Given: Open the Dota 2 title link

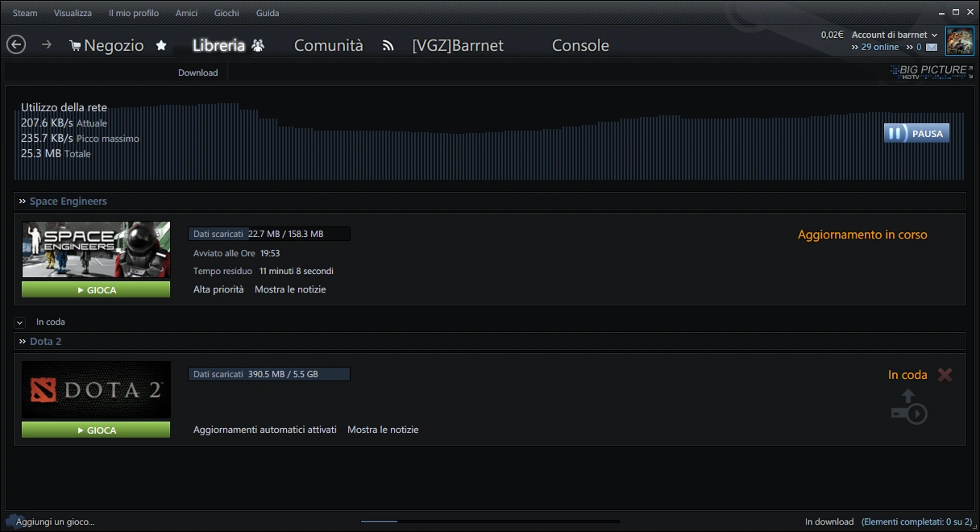Looking at the screenshot, I should (x=46, y=342).
